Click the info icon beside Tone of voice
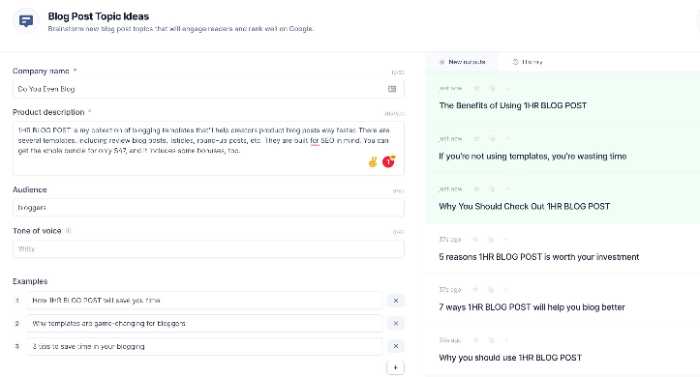 [x=68, y=231]
